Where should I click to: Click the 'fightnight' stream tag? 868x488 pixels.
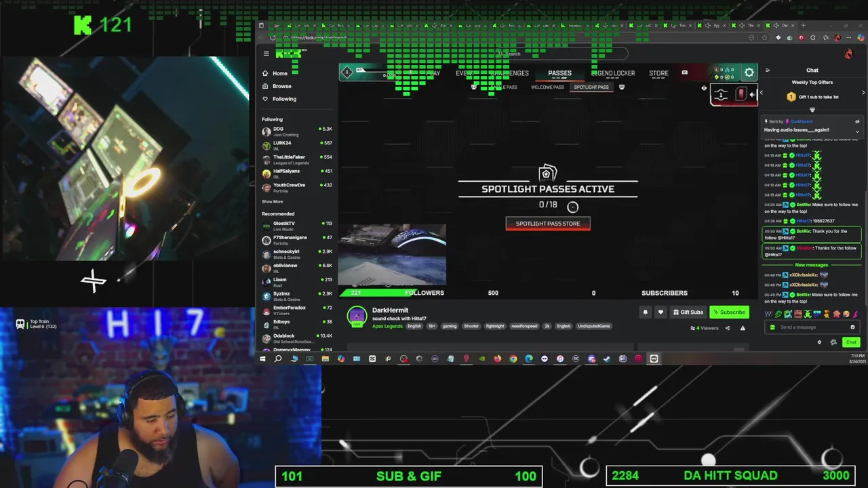495,326
